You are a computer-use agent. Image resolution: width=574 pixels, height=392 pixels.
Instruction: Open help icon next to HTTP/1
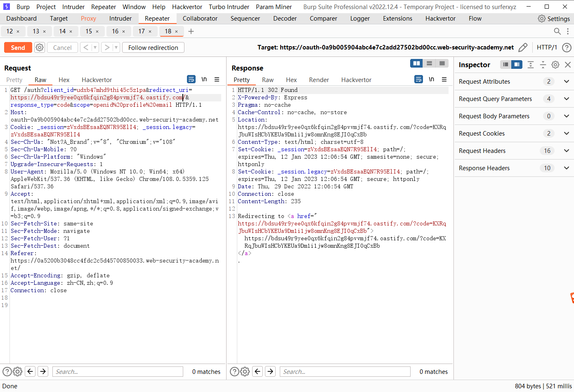pos(567,47)
